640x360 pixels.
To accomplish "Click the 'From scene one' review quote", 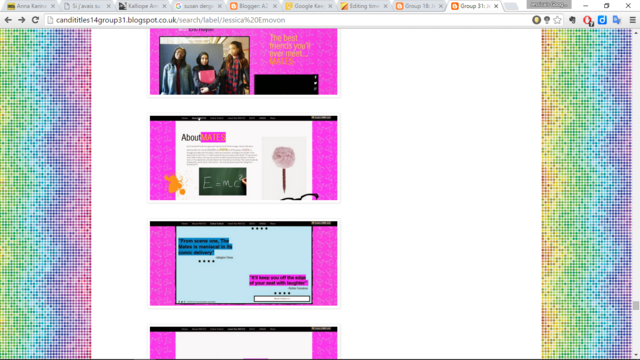I will pyautogui.click(x=205, y=247).
